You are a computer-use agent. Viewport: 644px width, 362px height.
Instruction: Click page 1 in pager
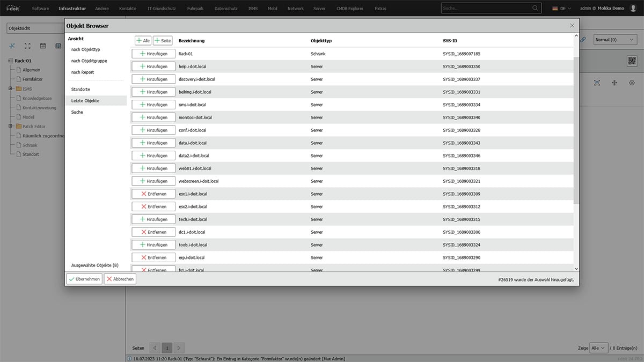pyautogui.click(x=167, y=348)
